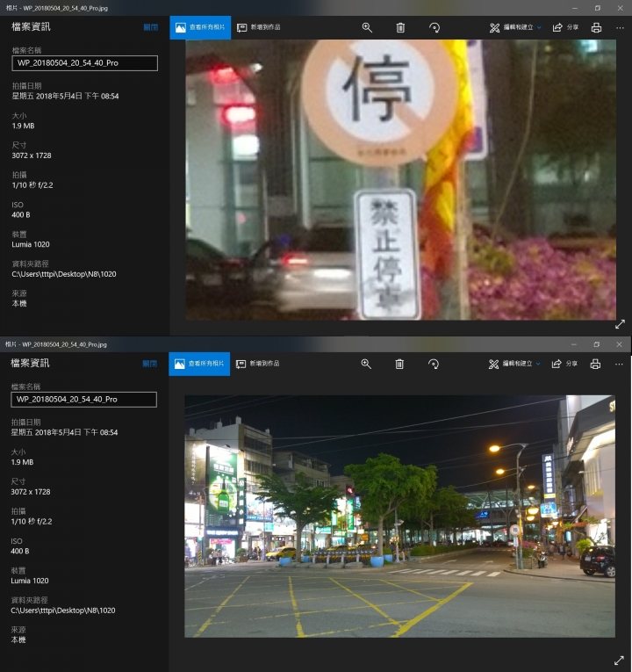Open Edit & Create menu in top window

pos(515,27)
